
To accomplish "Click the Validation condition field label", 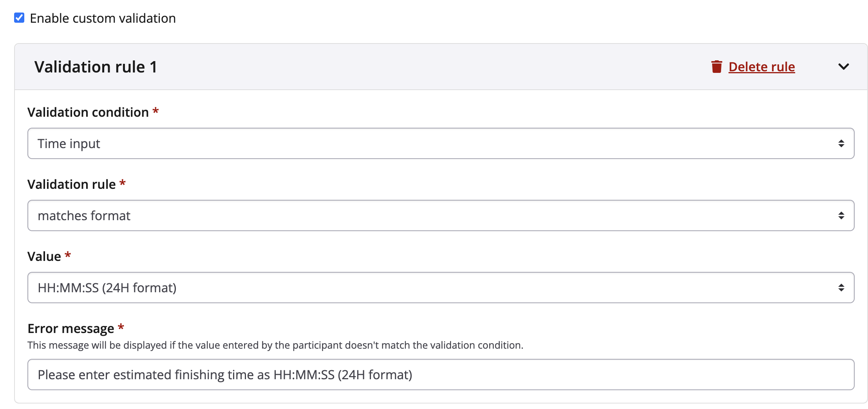I will click(x=88, y=112).
